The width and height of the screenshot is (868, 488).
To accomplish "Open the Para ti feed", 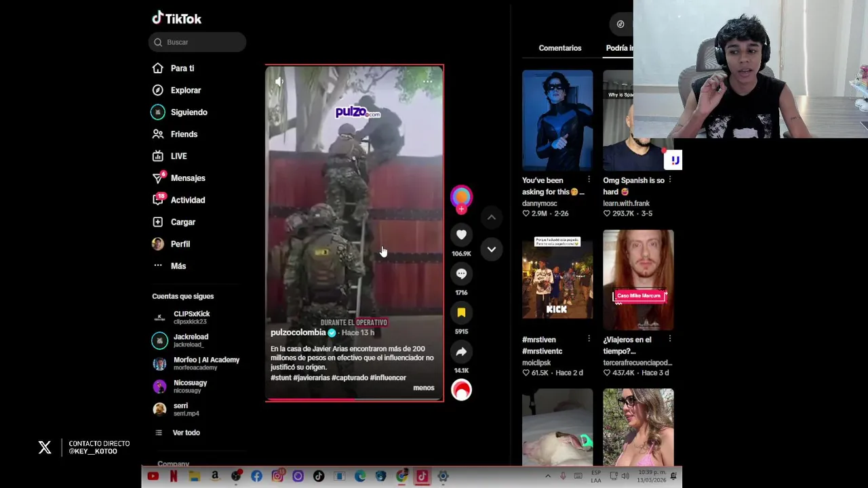I will point(174,68).
